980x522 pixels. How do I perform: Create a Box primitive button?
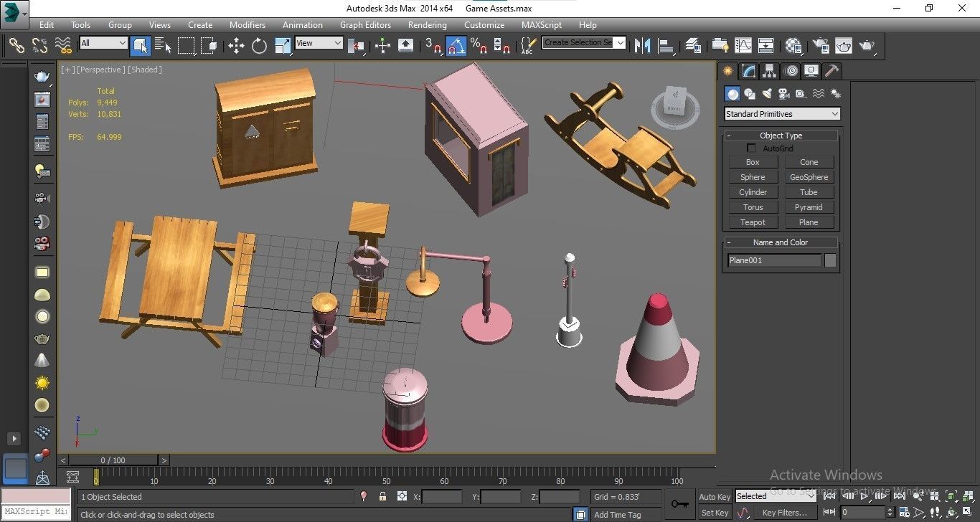(753, 162)
